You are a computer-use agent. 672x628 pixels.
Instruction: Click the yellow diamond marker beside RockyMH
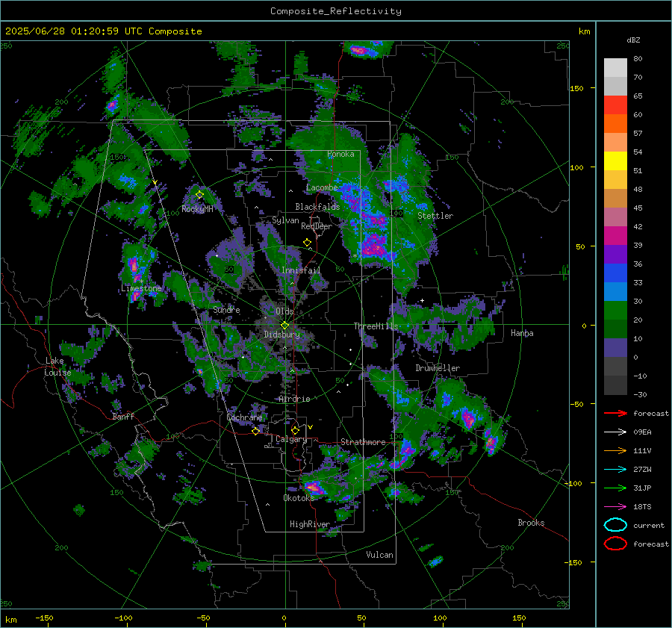click(x=199, y=195)
